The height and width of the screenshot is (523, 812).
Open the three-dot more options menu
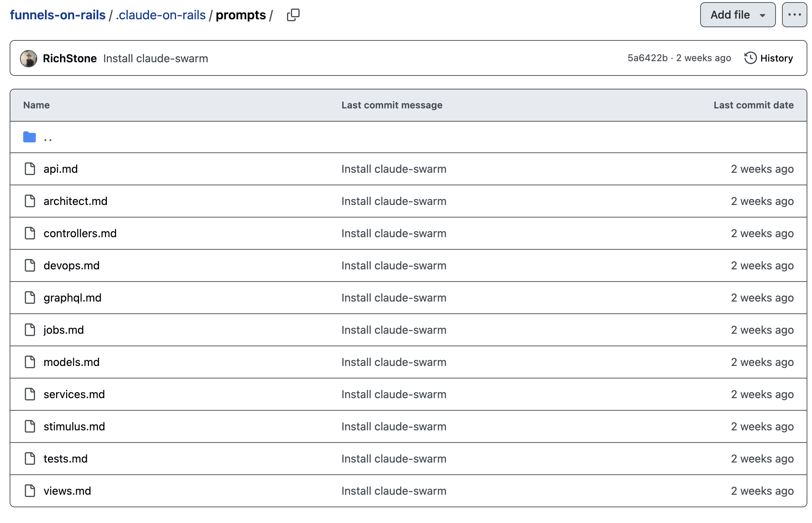click(x=794, y=15)
